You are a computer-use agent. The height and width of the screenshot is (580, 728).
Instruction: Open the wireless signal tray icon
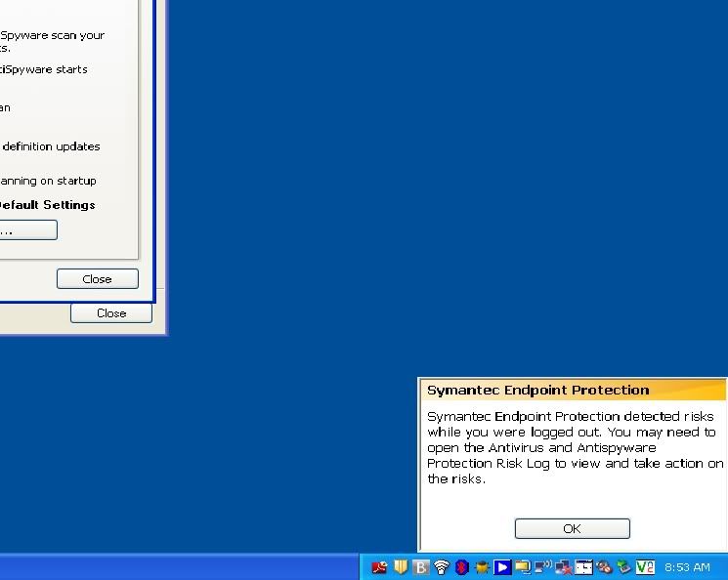coord(441,567)
